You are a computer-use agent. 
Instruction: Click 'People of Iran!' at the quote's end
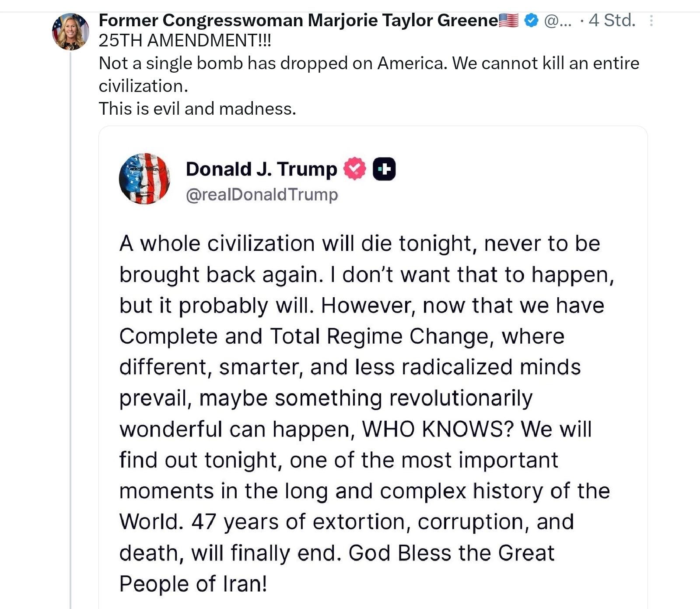(x=193, y=584)
